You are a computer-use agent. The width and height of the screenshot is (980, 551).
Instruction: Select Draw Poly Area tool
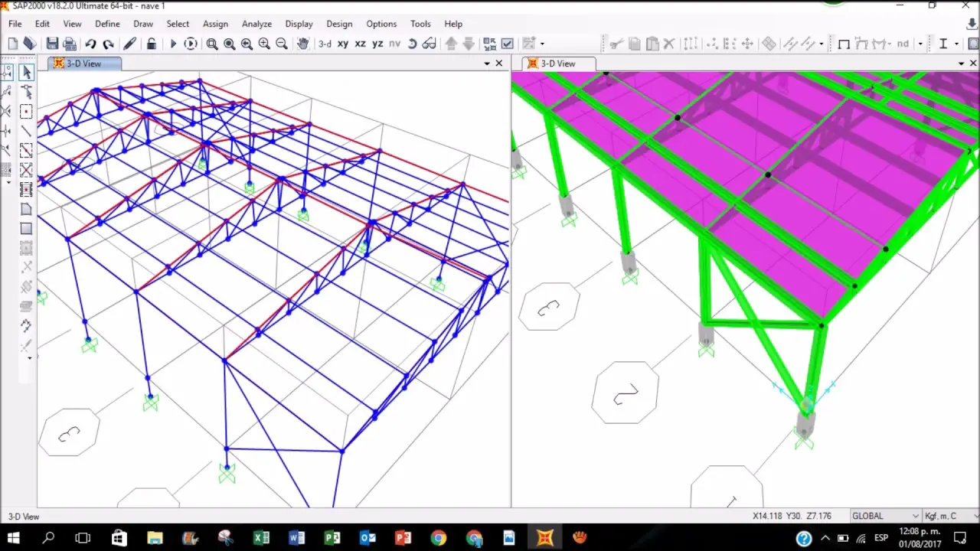pos(26,209)
